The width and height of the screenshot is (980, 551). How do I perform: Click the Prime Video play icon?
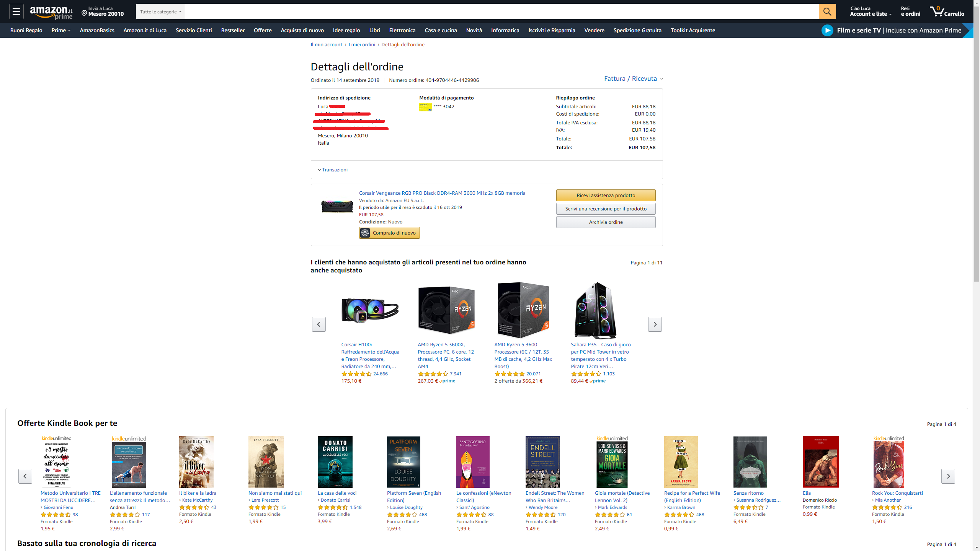click(x=827, y=30)
